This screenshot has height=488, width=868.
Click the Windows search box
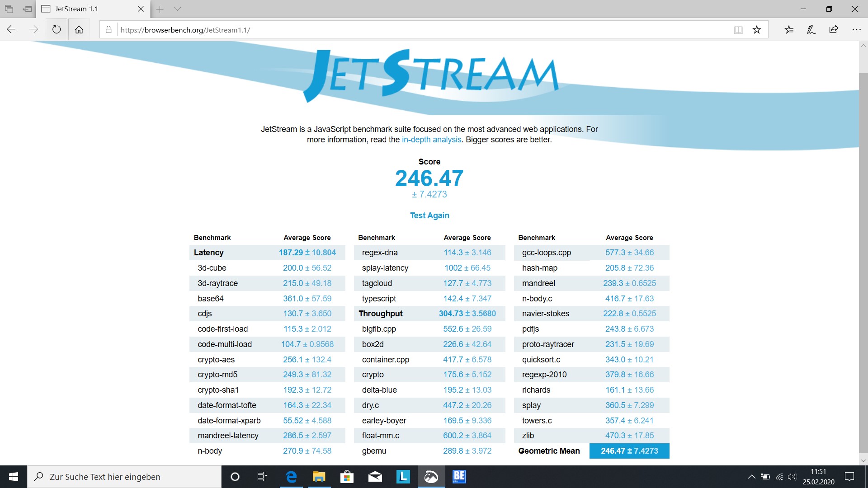[124, 477]
